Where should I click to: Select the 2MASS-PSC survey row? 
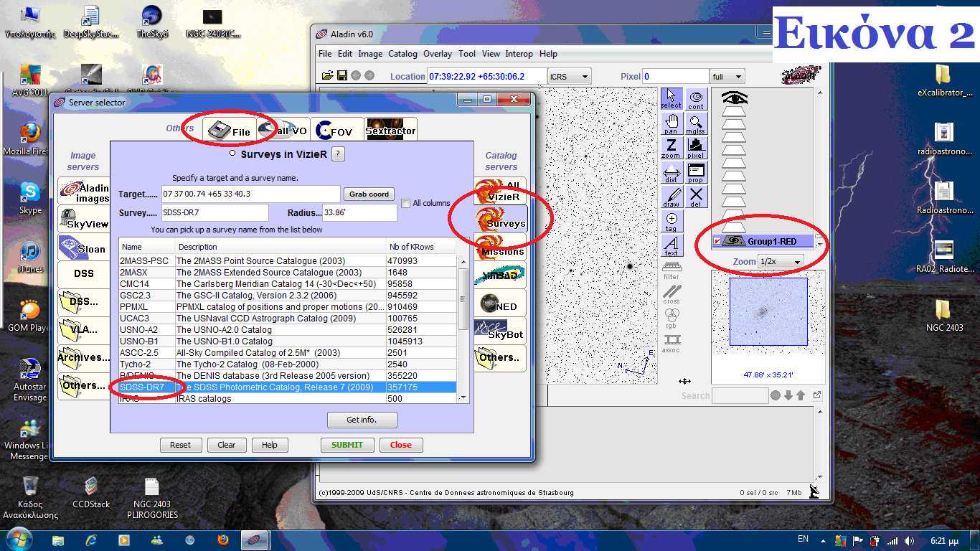click(288, 261)
